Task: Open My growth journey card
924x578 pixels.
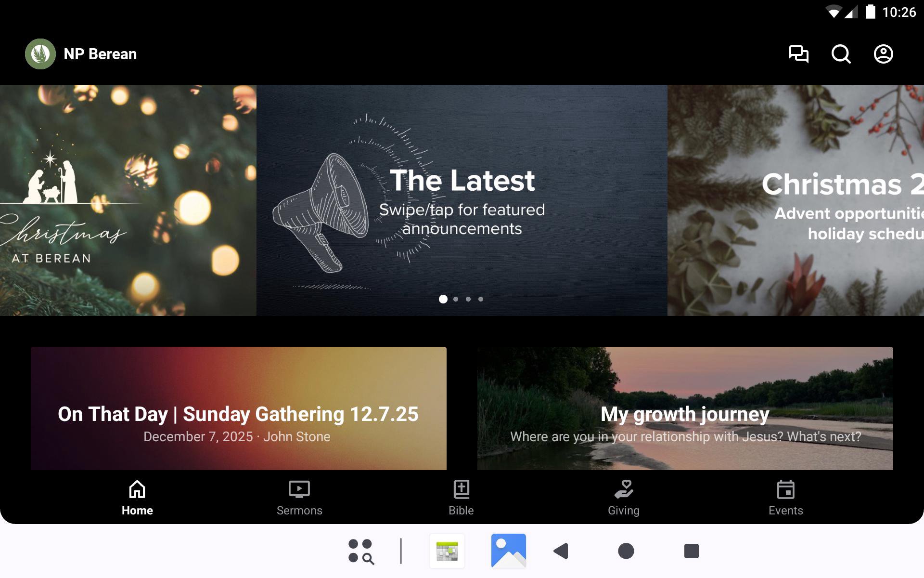Action: click(685, 408)
